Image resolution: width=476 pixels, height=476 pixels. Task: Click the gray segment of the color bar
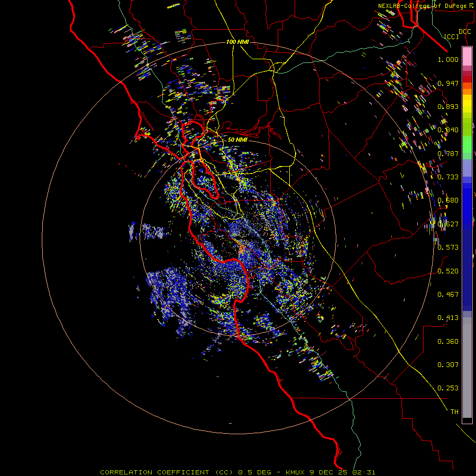point(467,368)
